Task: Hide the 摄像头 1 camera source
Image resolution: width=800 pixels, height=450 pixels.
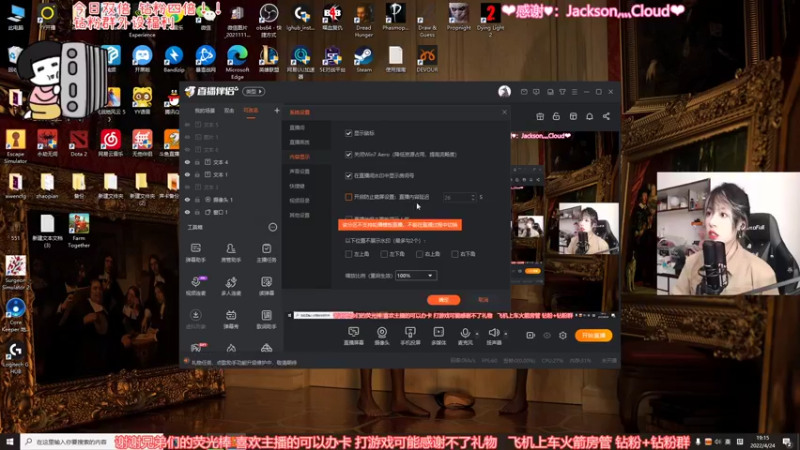Action: [x=187, y=199]
